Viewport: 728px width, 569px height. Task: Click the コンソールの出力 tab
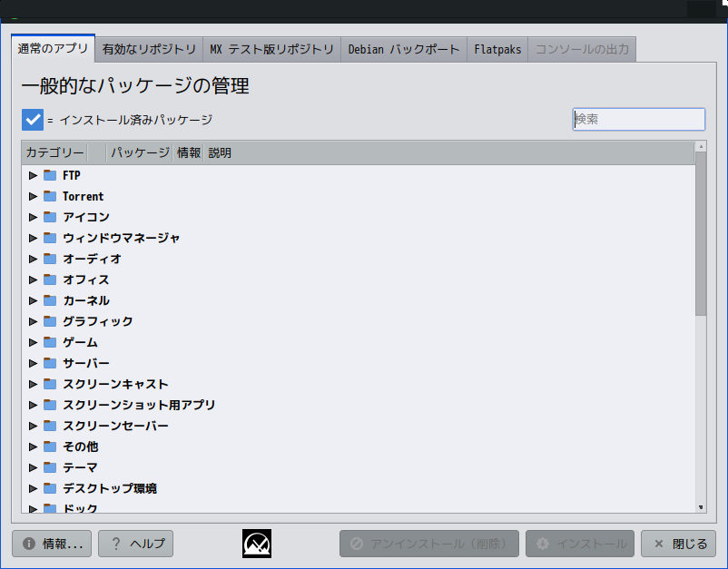(582, 49)
